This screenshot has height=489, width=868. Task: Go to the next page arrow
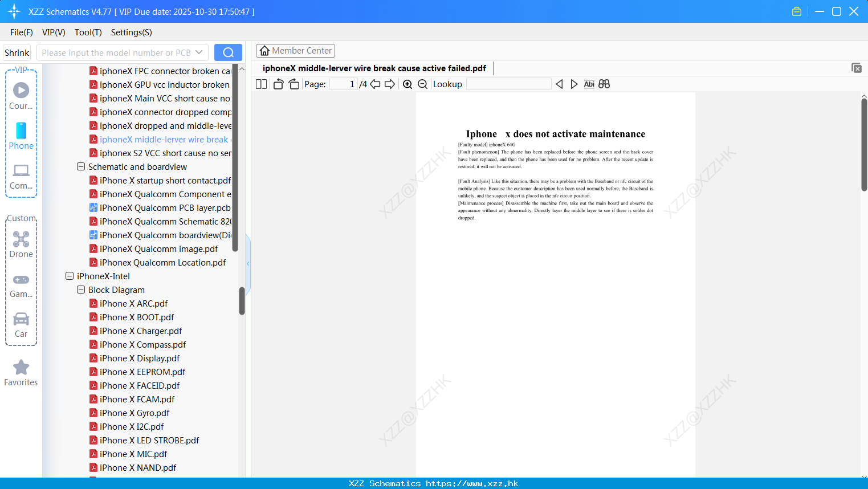[390, 84]
